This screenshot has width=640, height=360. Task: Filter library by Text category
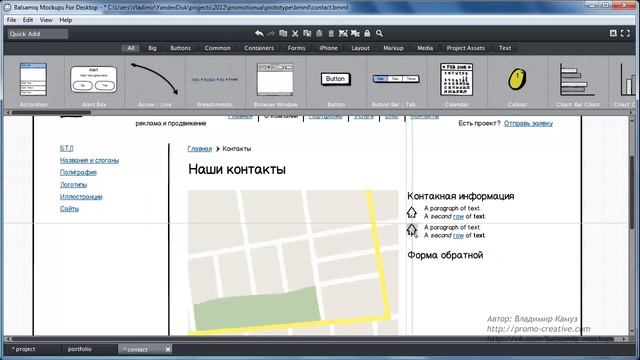tap(505, 48)
